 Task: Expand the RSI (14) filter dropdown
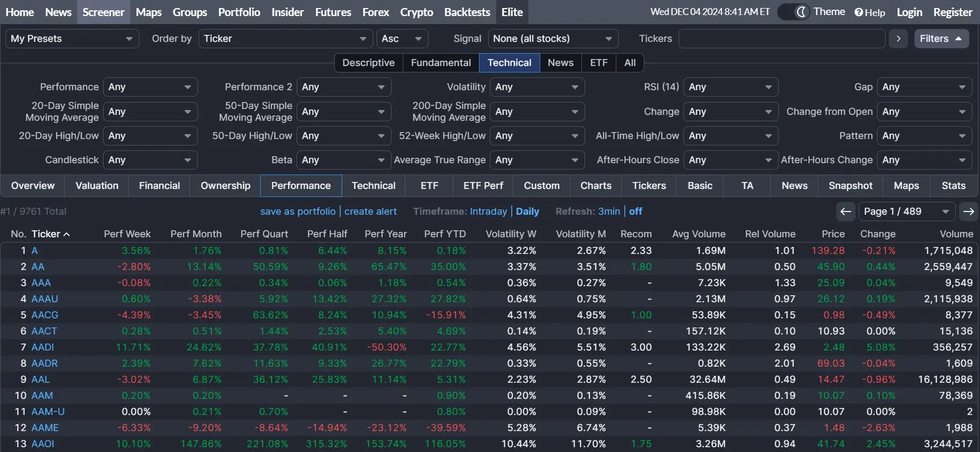point(731,87)
